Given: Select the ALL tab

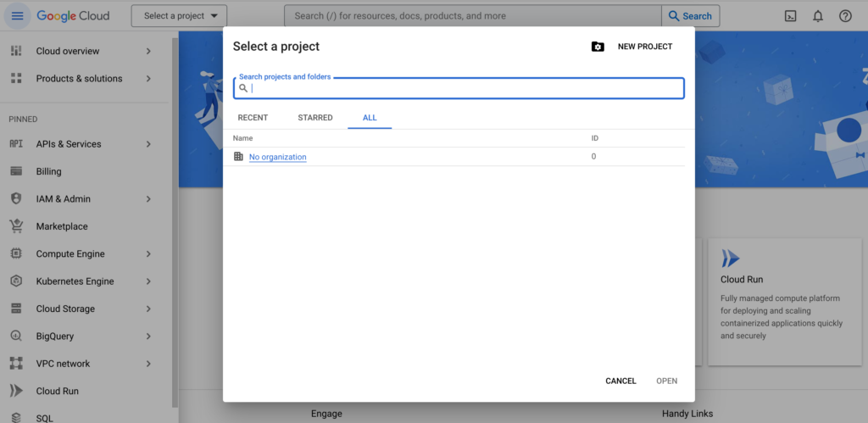Looking at the screenshot, I should click(x=370, y=118).
